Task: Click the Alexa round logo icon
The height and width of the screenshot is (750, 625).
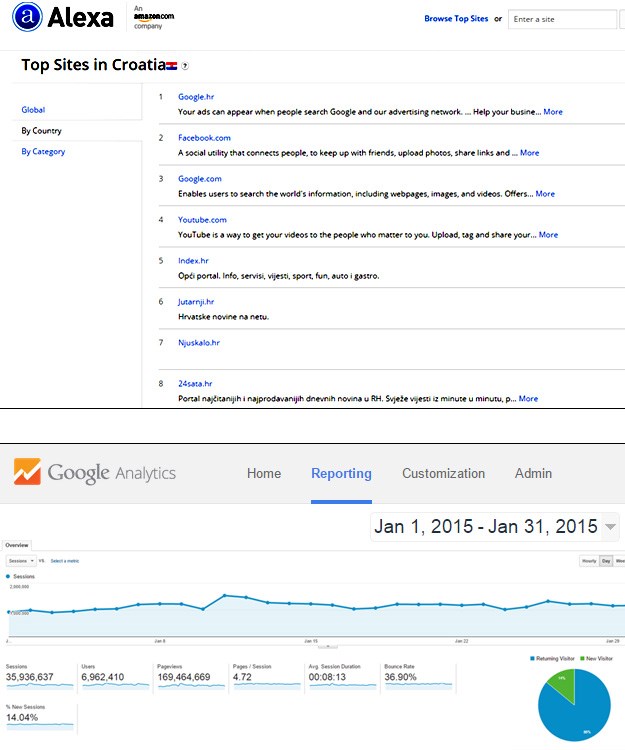Action: [27, 17]
